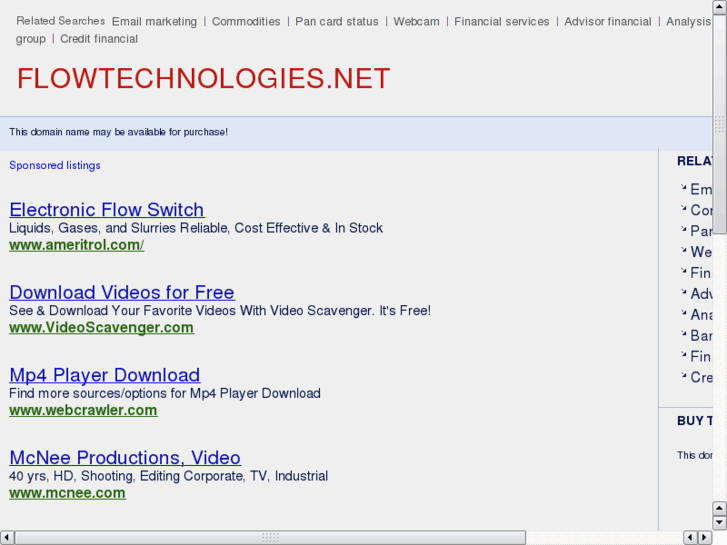Open the Credit financial link
The image size is (727, 545).
click(99, 39)
